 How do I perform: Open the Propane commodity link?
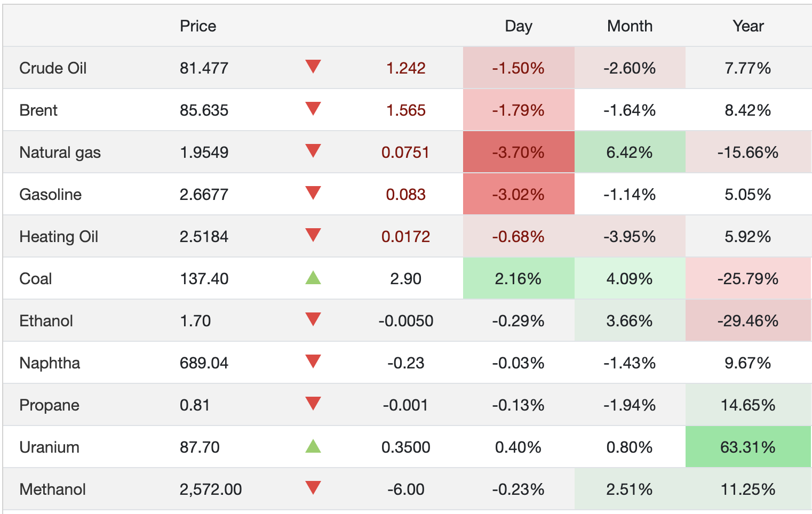[x=49, y=405]
